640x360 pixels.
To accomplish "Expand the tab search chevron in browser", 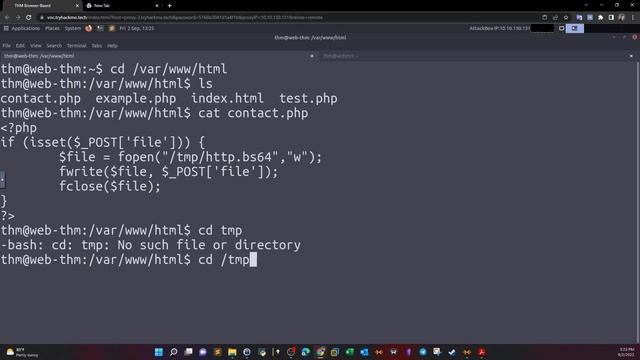I will click(x=586, y=5).
